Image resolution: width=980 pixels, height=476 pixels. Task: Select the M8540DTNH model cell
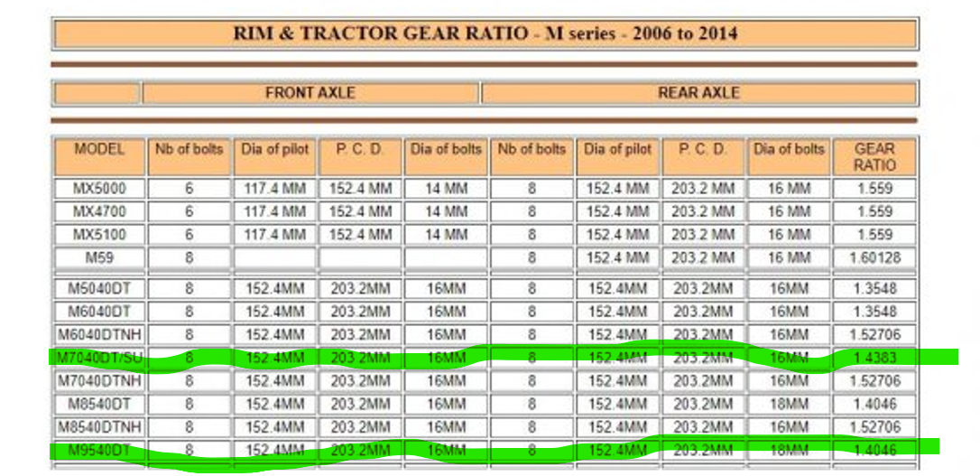coord(99,426)
